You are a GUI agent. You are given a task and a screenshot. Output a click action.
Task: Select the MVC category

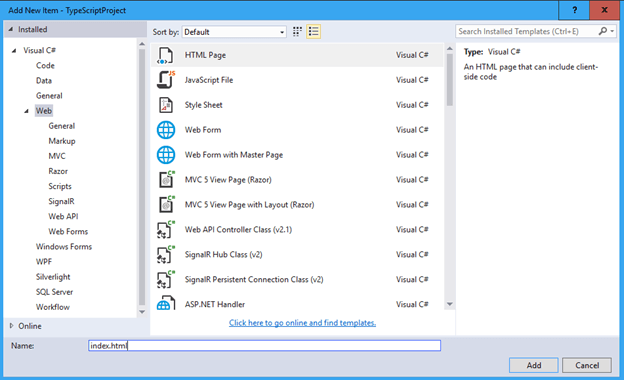(57, 156)
